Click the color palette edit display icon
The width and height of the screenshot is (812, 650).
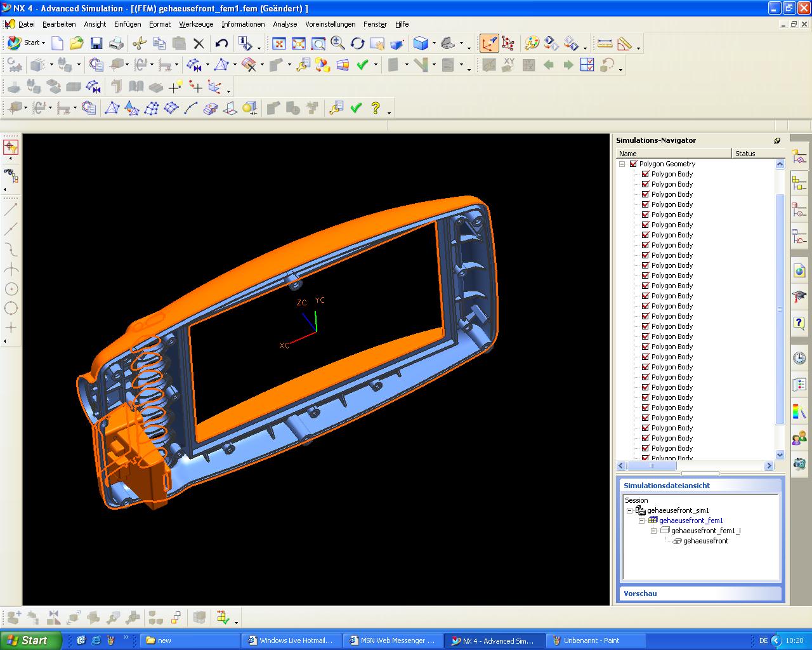[532, 43]
